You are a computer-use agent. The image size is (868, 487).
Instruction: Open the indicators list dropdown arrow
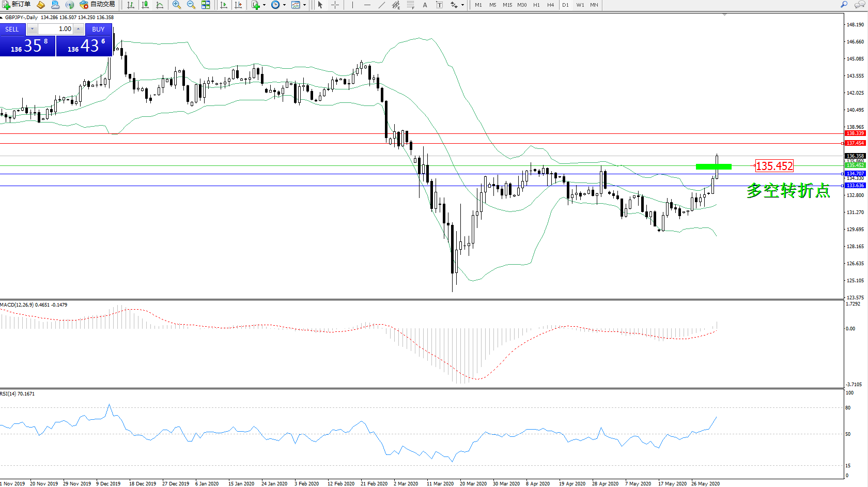[264, 5]
